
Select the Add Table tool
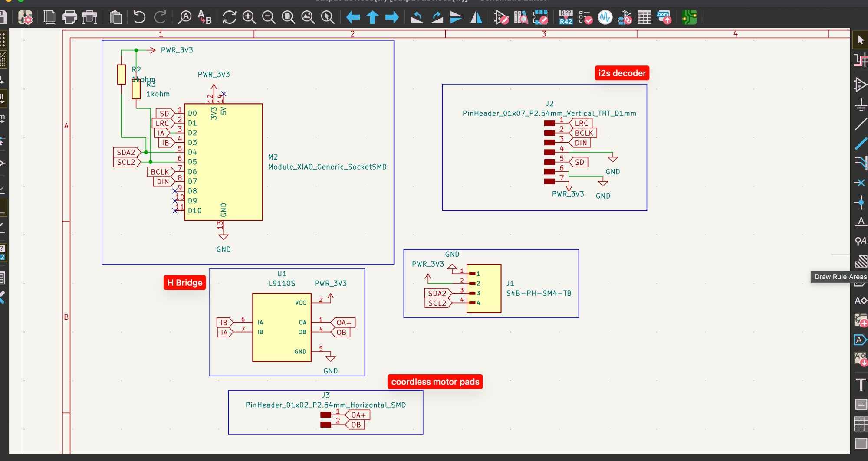click(860, 424)
